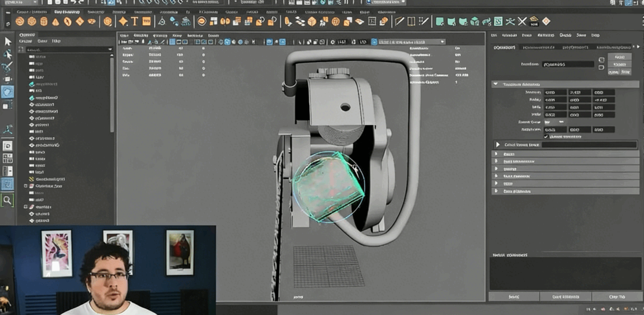
Task: Click the Hide button under Presets
Action: 625,72
